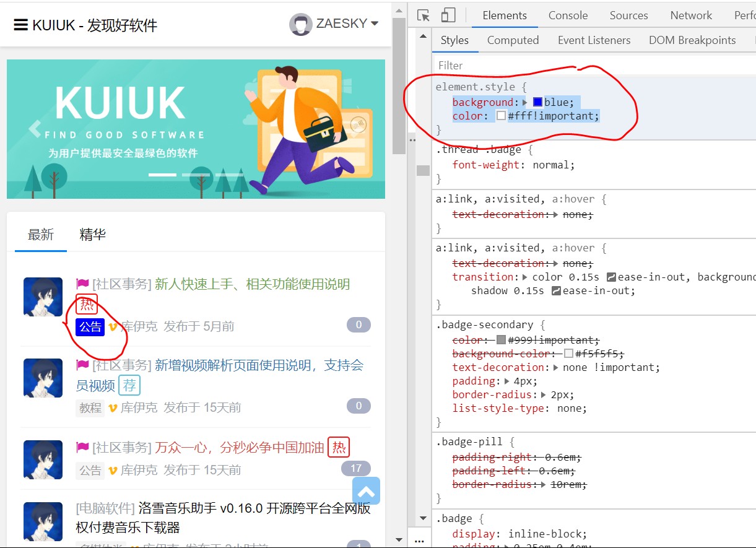
Task: Click the Styles pane scroll-up arrow
Action: [x=424, y=35]
